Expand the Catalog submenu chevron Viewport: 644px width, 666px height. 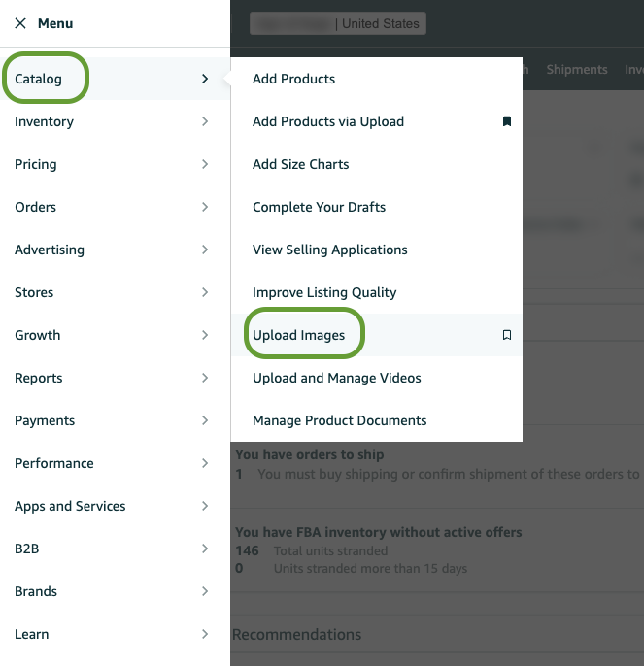click(x=205, y=79)
